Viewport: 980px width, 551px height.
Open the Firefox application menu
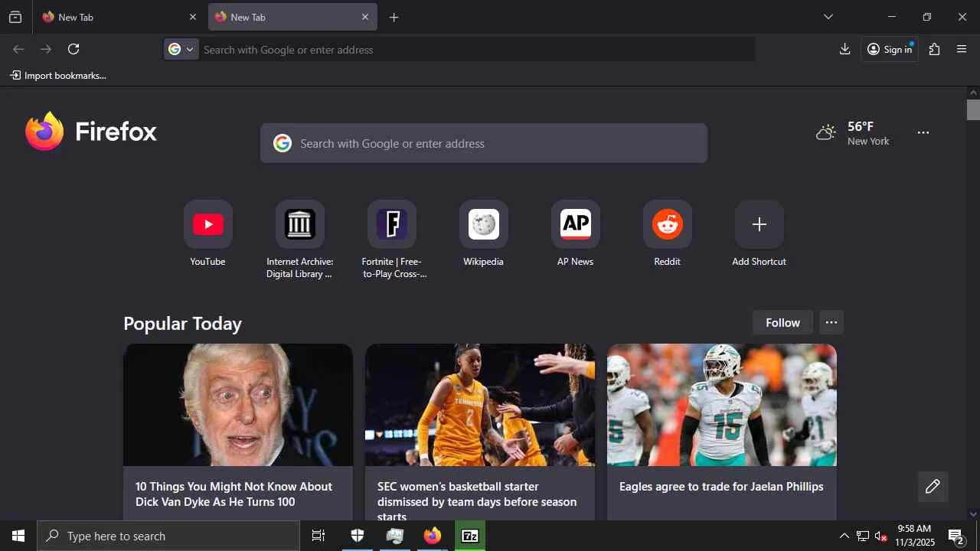962,49
